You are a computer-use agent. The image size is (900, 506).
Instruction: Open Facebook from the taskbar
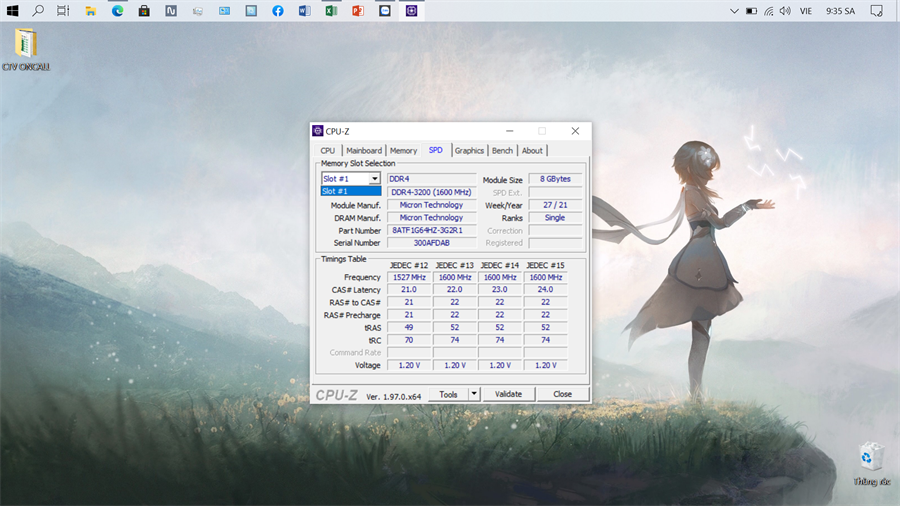(x=278, y=11)
